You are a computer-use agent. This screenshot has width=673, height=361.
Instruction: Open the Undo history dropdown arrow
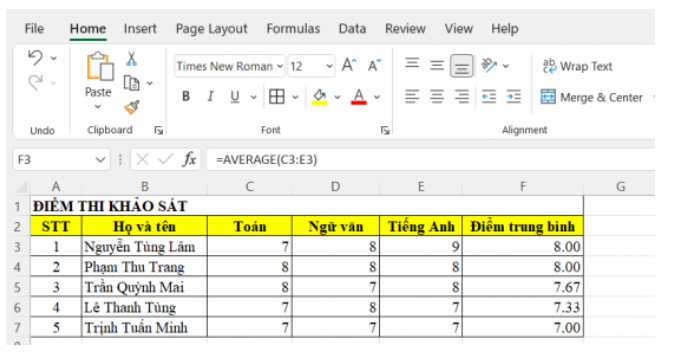(x=54, y=58)
